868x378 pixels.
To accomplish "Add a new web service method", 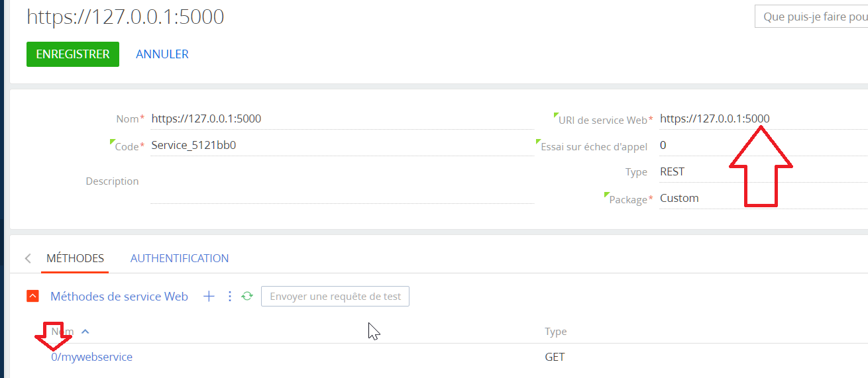I will (209, 297).
